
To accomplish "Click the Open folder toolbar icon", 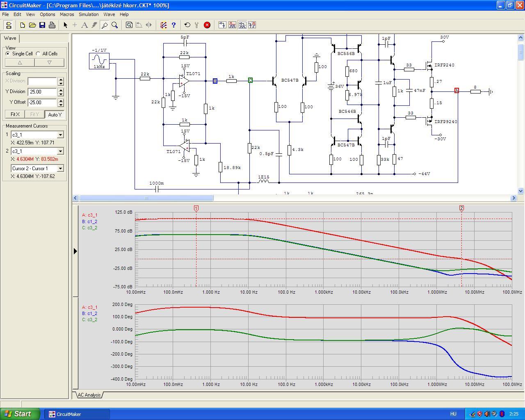I will [x=32, y=25].
